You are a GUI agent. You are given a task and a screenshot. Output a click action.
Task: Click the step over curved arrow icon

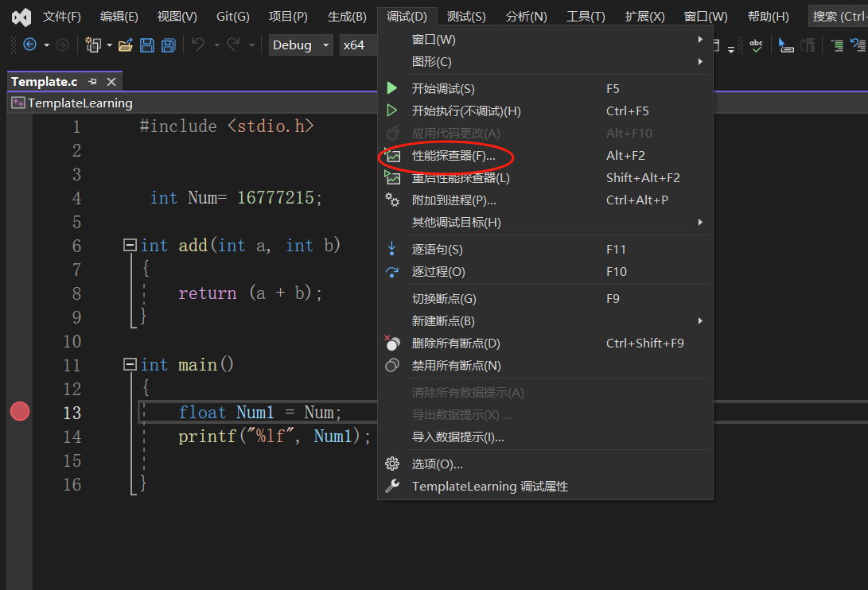point(392,272)
